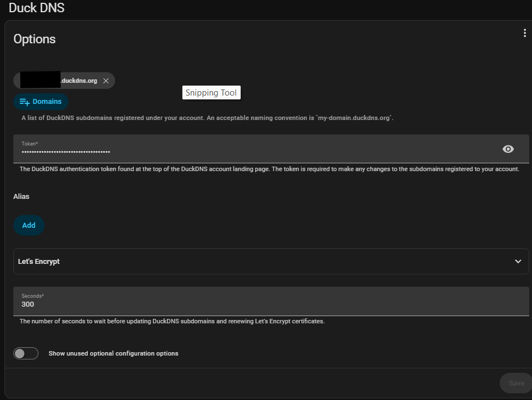Open the three-dot options menu
Screen dimensions: 532x400
pyautogui.click(x=525, y=33)
